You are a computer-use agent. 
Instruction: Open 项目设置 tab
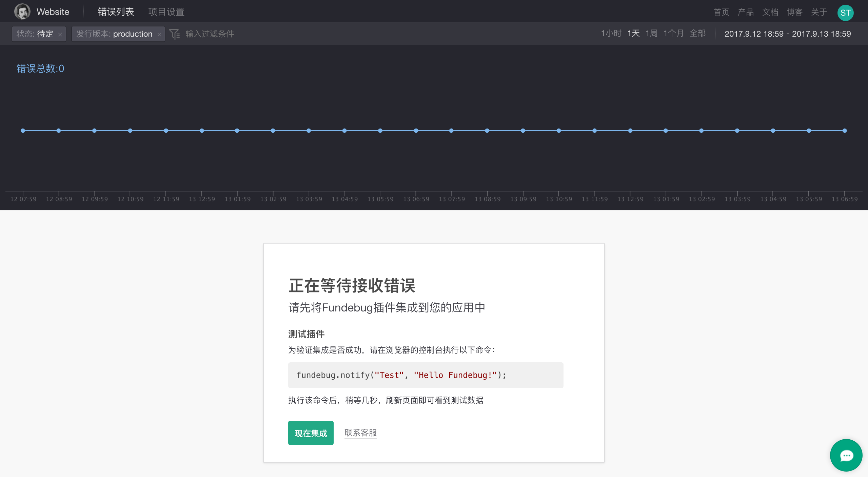pyautogui.click(x=166, y=12)
